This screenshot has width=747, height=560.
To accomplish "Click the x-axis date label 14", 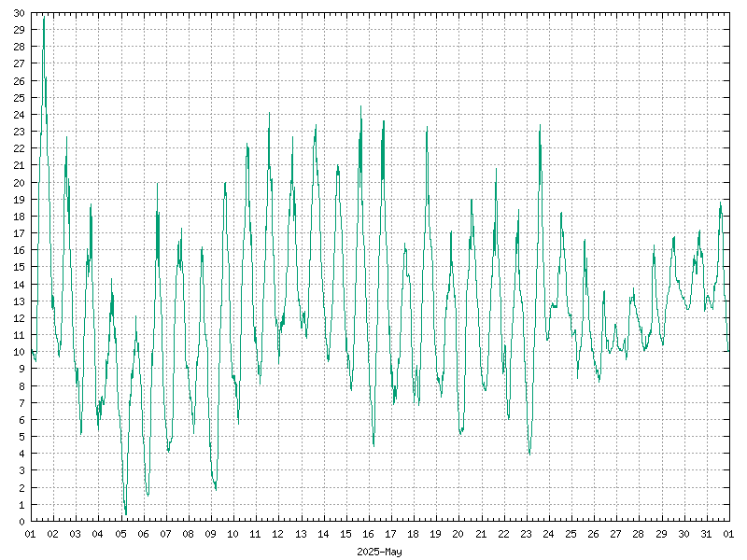I will tap(323, 534).
